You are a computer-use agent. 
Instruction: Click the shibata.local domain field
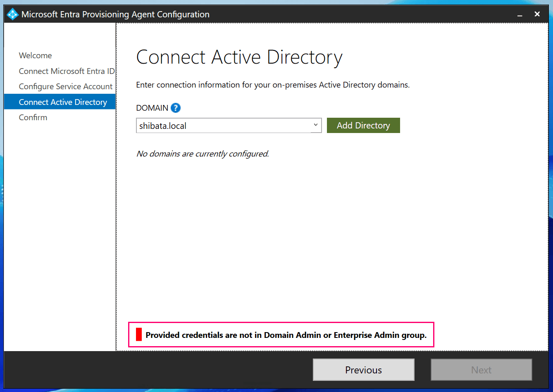(229, 126)
